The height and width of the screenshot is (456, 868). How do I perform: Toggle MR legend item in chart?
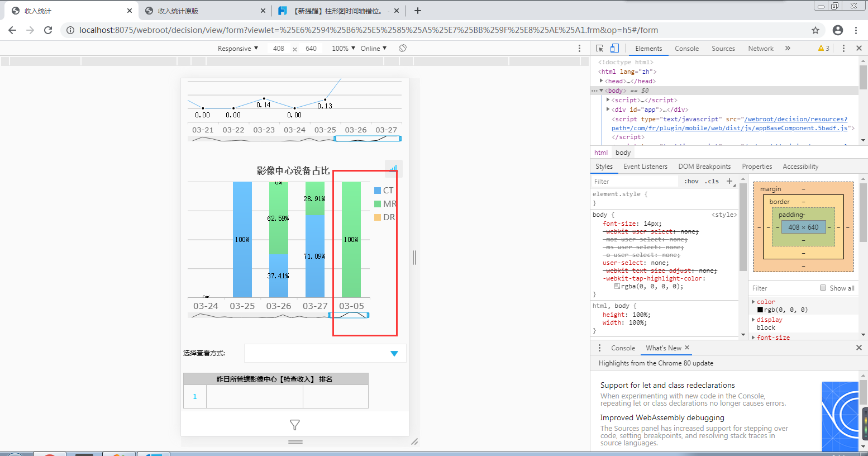click(x=385, y=204)
